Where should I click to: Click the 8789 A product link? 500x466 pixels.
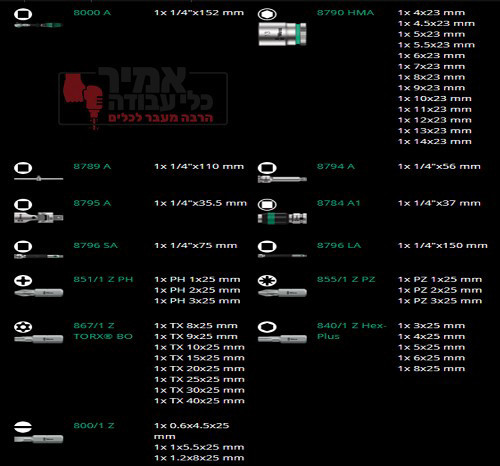(92, 166)
